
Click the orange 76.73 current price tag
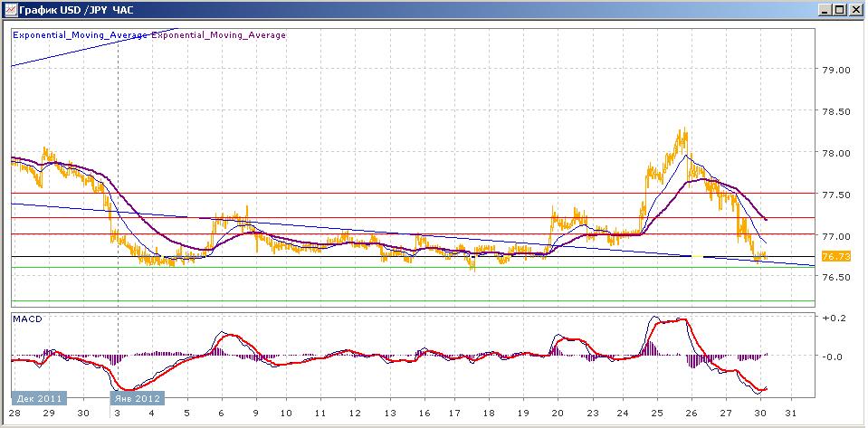(833, 257)
